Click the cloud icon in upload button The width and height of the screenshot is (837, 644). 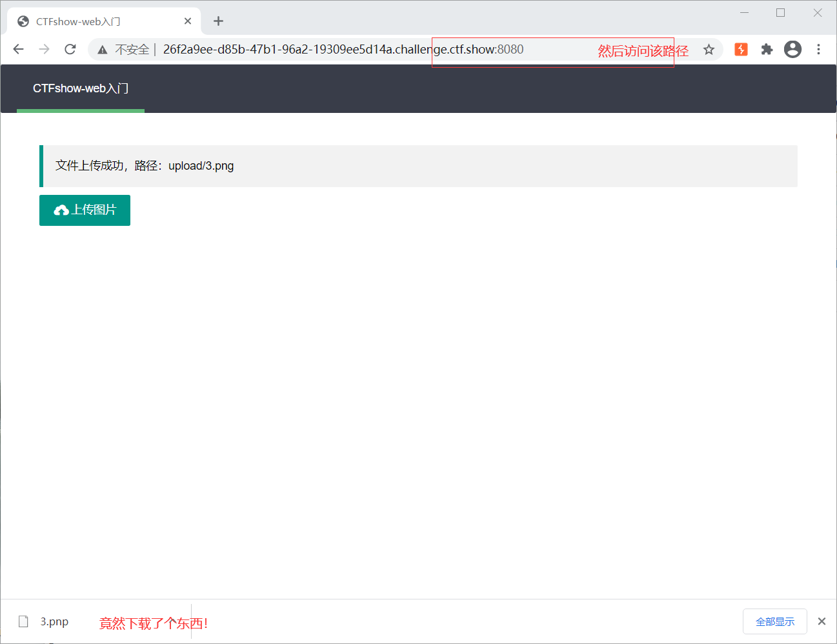[x=61, y=210]
